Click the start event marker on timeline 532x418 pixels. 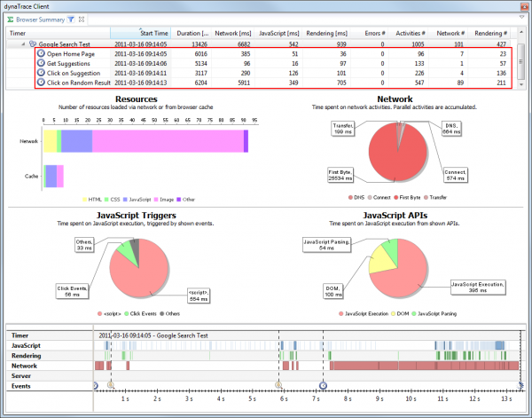point(96,385)
